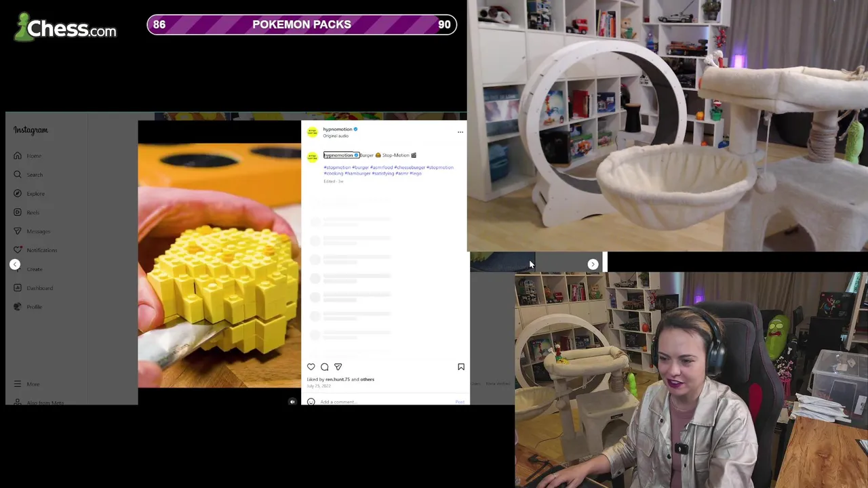The height and width of the screenshot is (488, 868).
Task: Open the #stopmotion hashtag at the caption start
Action: pos(337,167)
